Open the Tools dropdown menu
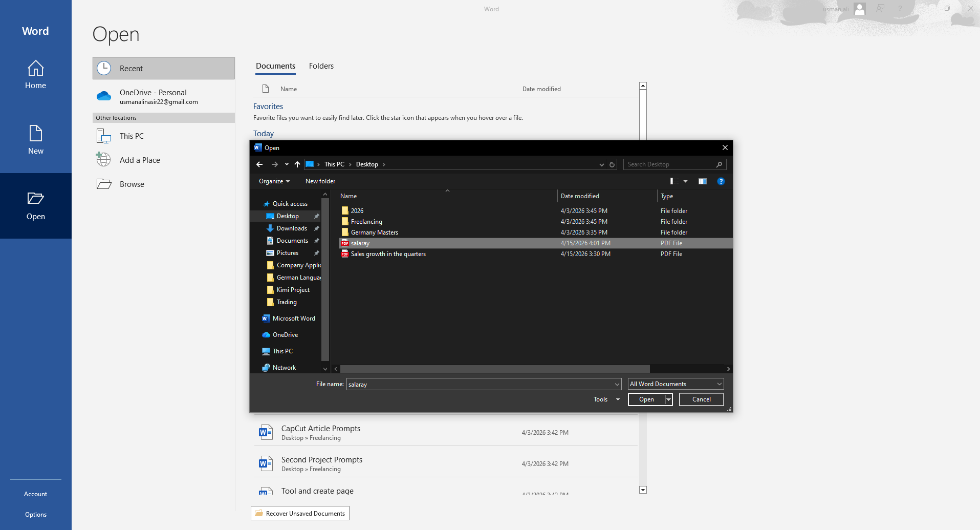980x530 pixels. pos(607,399)
